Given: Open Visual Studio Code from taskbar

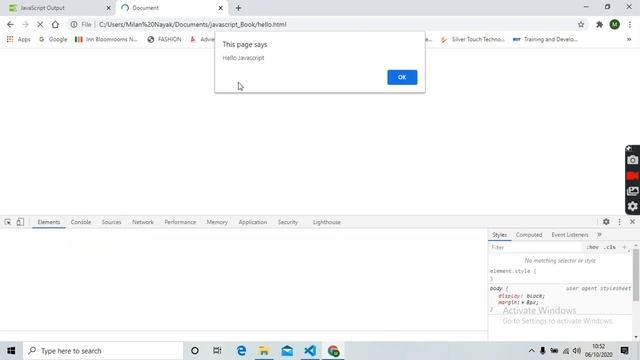Looking at the screenshot, I should 310,351.
